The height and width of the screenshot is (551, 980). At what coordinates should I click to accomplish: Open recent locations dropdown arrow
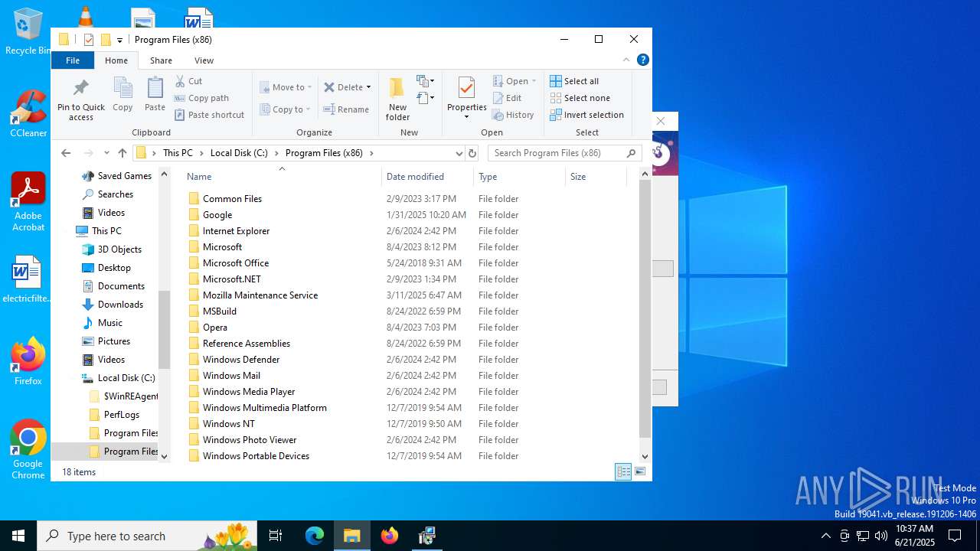[106, 153]
